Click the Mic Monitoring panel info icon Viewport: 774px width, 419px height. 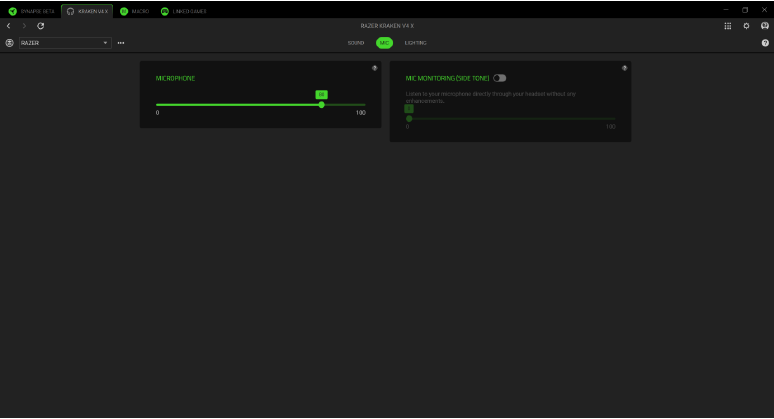click(x=624, y=68)
